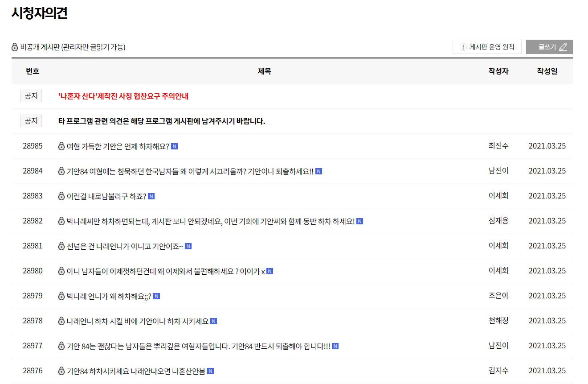Click the lock icon on post 28985

click(x=61, y=146)
